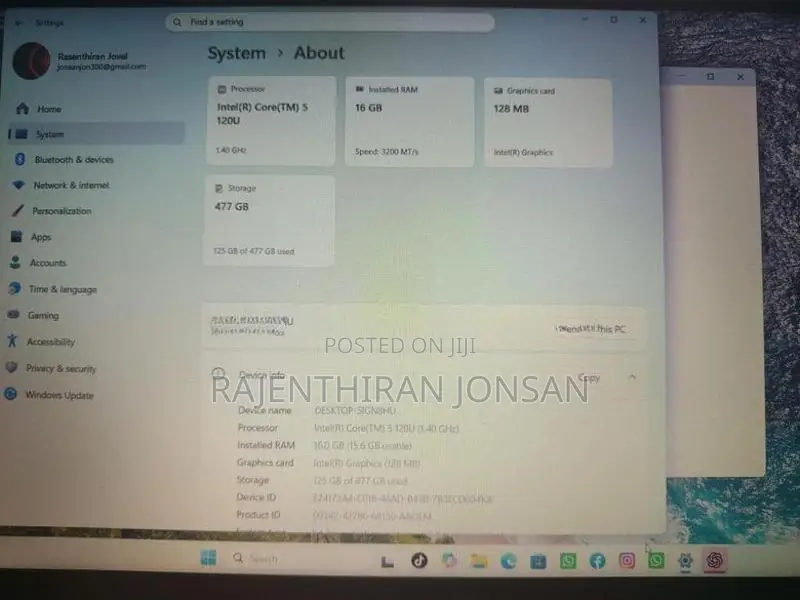800x600 pixels.
Task: Click the Personalization brush icon
Action: [x=18, y=210]
